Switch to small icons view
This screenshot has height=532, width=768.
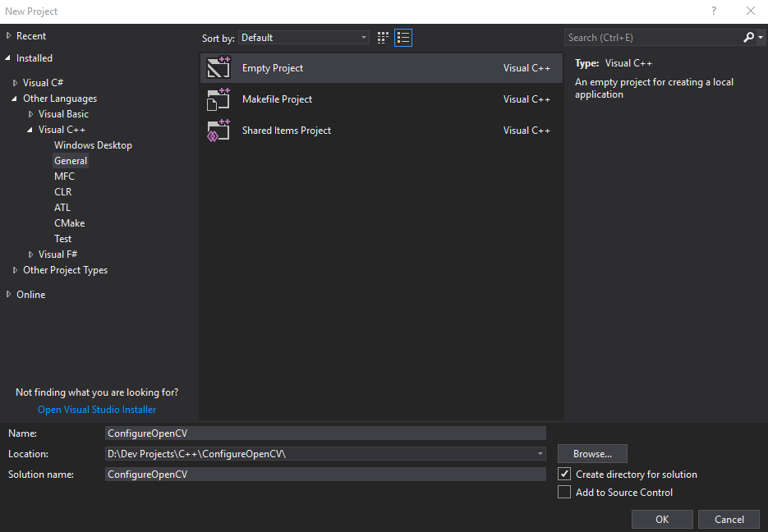point(383,38)
